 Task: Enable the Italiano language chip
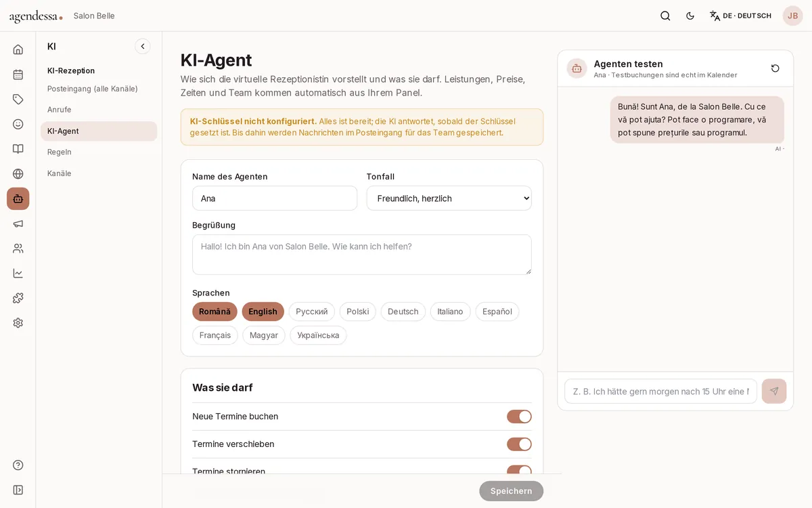[450, 312]
